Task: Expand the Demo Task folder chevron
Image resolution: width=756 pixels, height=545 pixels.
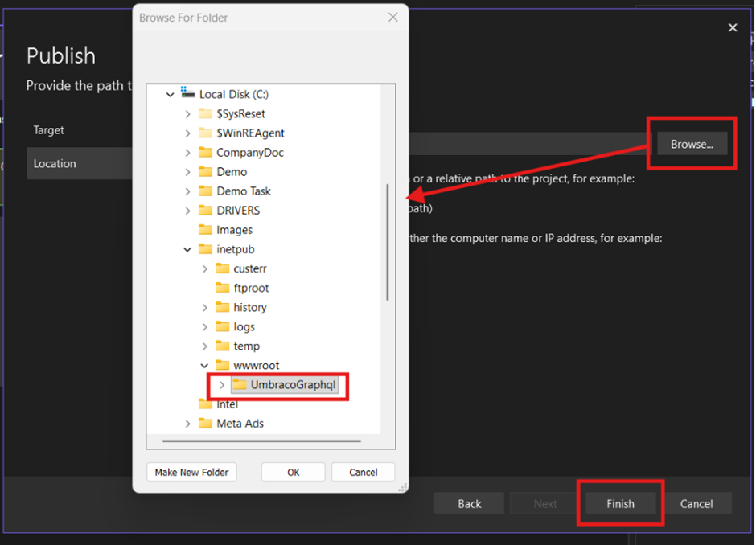Action: (x=187, y=191)
